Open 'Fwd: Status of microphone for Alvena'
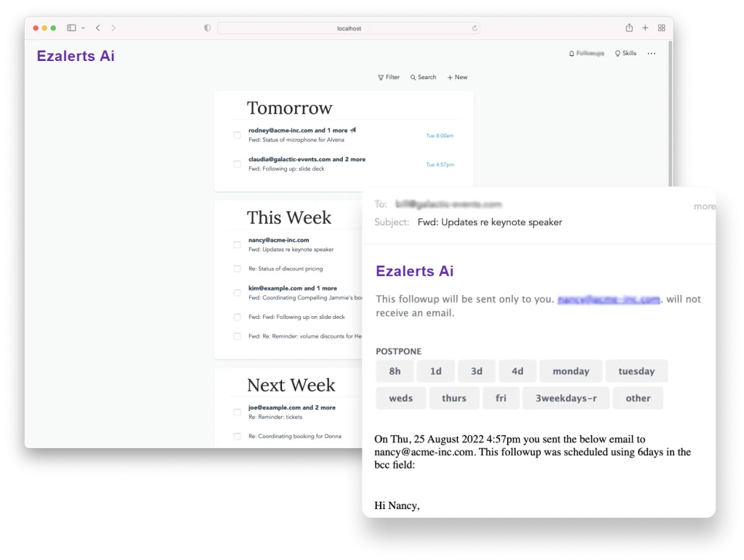744x560 pixels. (x=296, y=140)
